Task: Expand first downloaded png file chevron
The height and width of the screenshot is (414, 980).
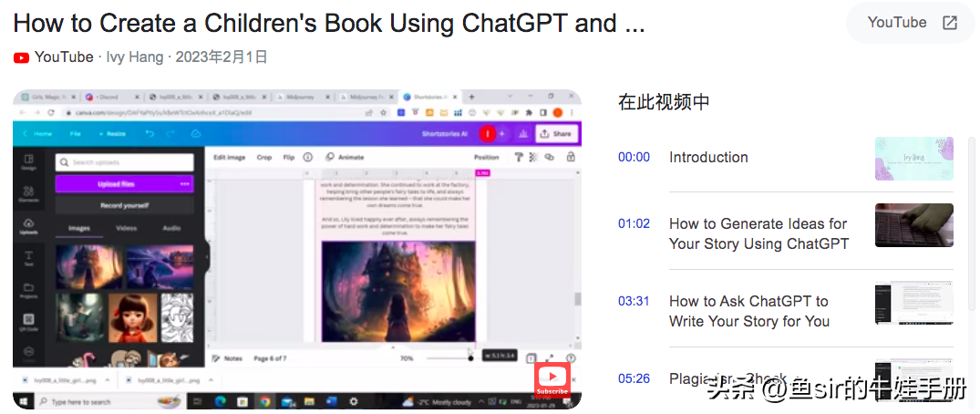Action: tap(108, 379)
